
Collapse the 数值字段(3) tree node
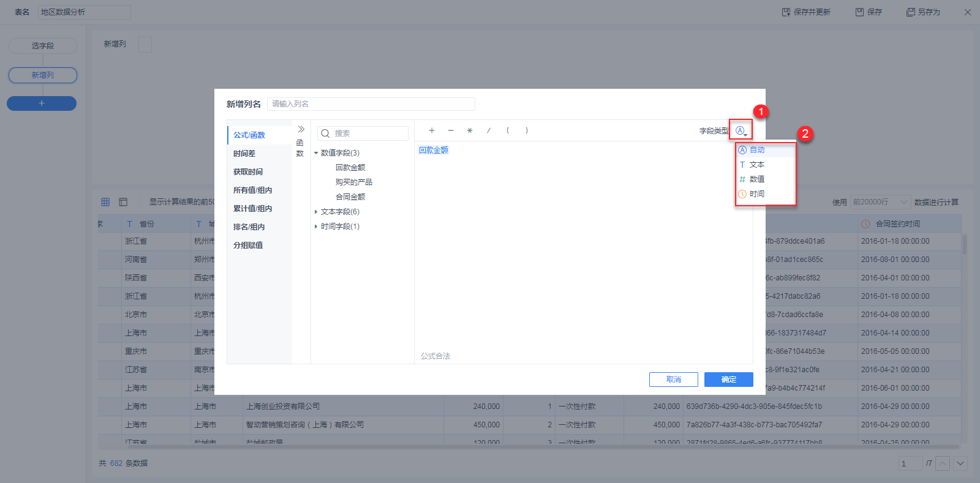pyautogui.click(x=316, y=153)
